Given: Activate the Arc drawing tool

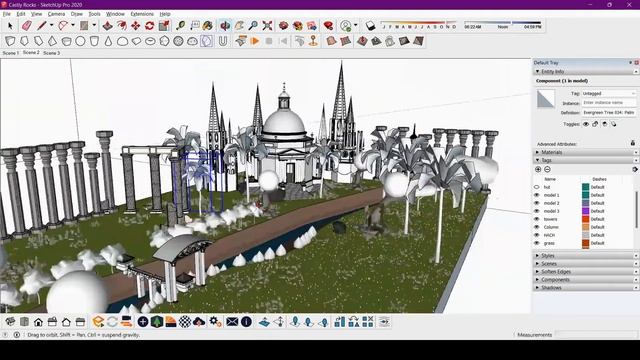Looking at the screenshot, I should coord(63,26).
